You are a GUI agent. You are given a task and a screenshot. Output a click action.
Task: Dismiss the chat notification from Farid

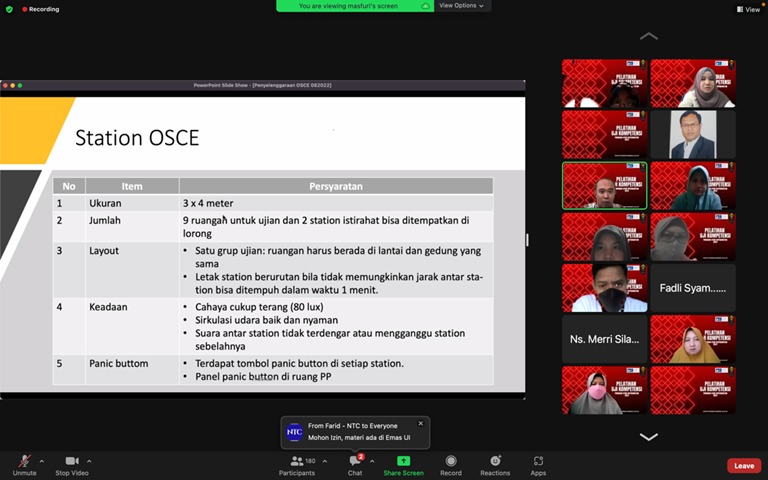coord(420,423)
